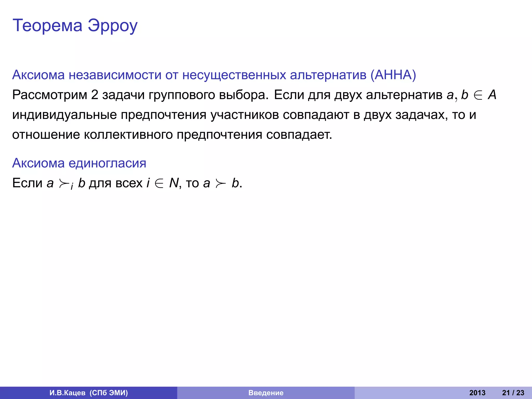This screenshot has height=399, width=532.
Task: Click the line "индивидуальные предпочтения участников совпадают"
Action: 244,115
